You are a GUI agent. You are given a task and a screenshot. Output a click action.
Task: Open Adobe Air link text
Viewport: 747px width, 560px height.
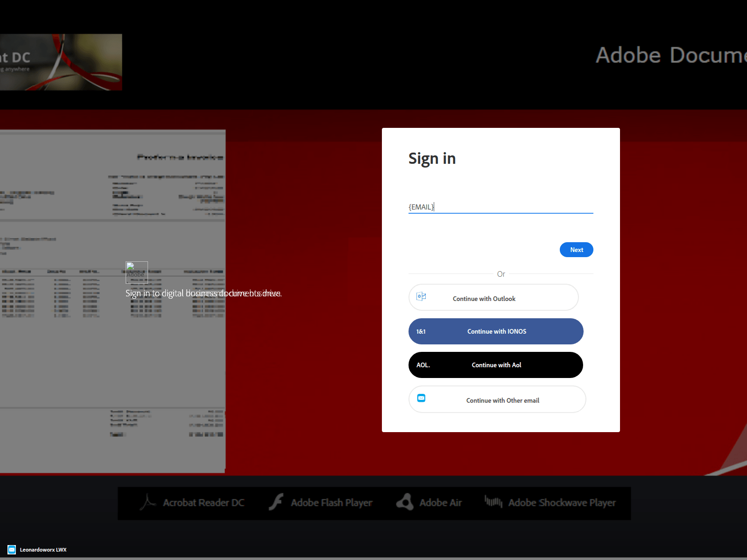pos(440,503)
